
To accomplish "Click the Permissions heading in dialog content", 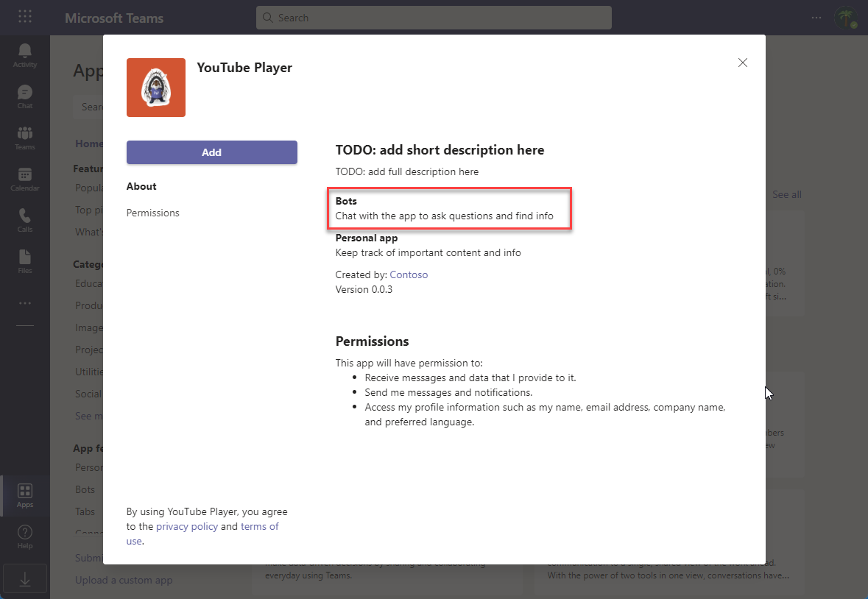I will coord(372,341).
